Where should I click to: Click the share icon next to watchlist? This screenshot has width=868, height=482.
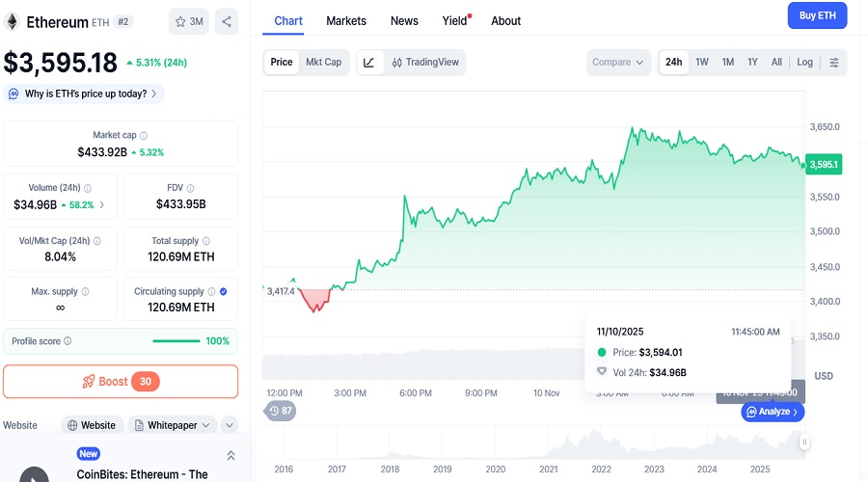pos(227,21)
